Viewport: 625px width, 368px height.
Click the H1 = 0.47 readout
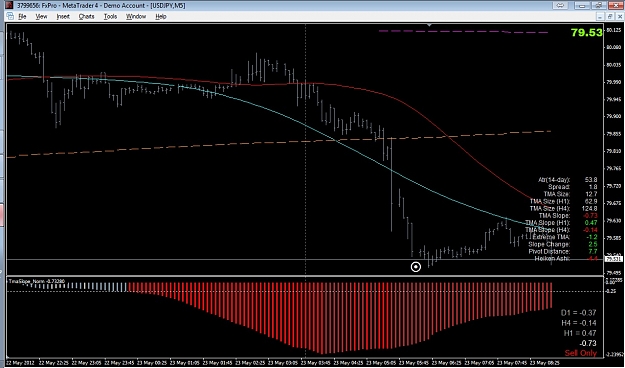click(x=580, y=333)
